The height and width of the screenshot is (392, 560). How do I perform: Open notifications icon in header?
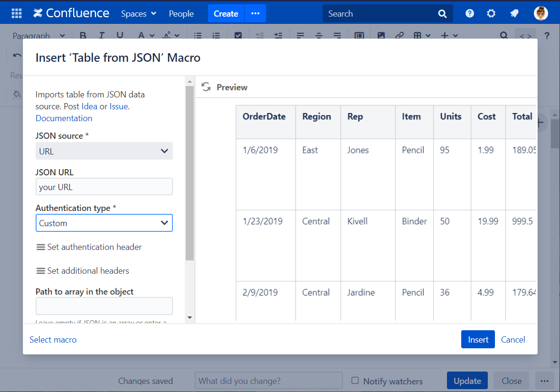pyautogui.click(x=514, y=13)
